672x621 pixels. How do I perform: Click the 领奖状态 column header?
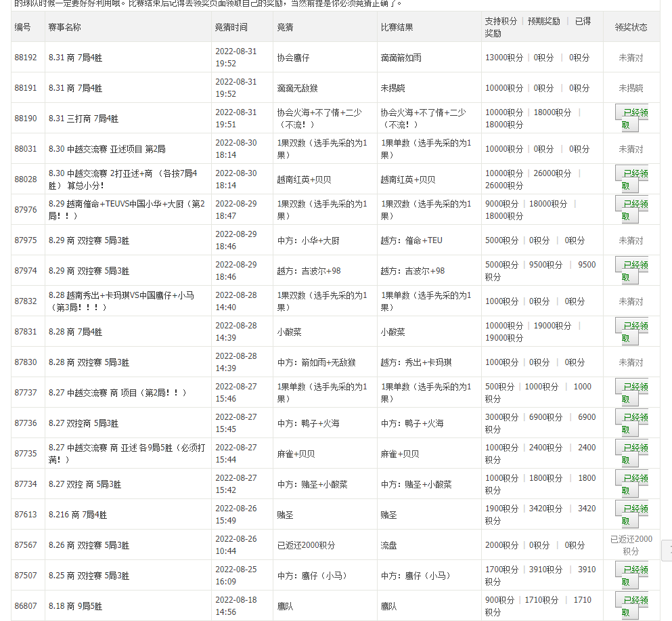click(x=631, y=27)
